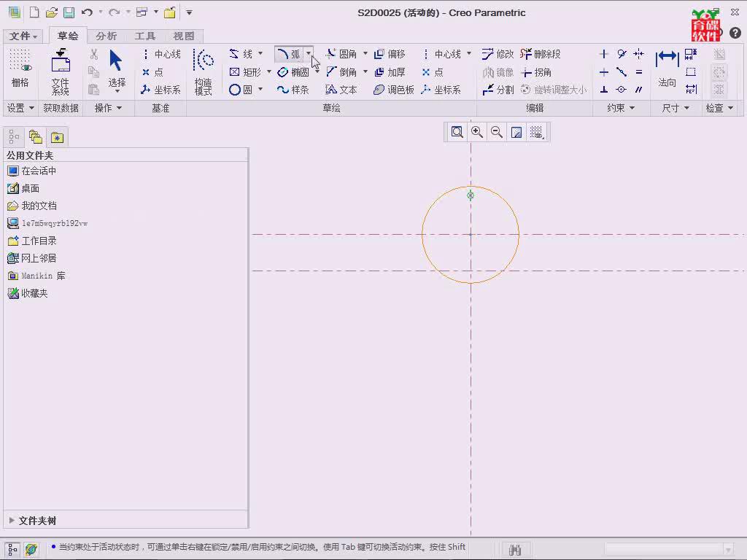Open Working Directory (工作目录)
The width and height of the screenshot is (747, 560).
[x=32, y=241]
